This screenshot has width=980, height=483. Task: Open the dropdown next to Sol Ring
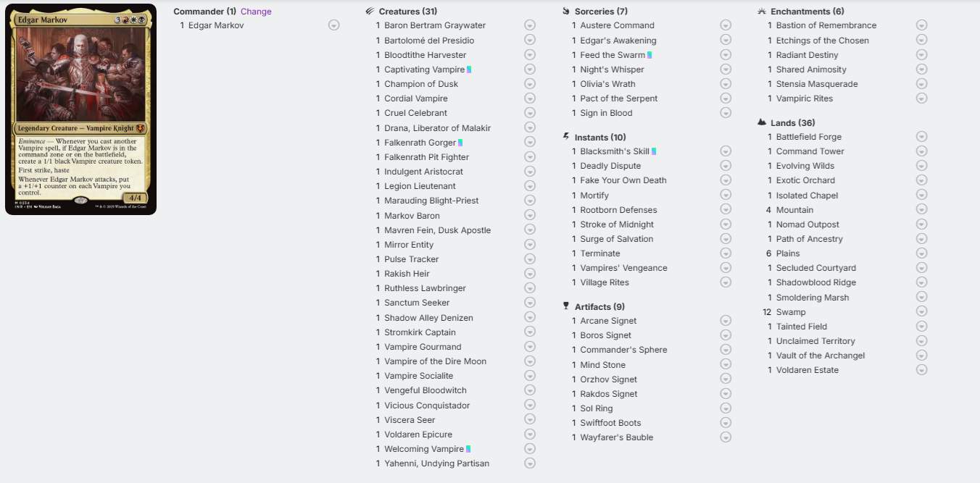pos(726,408)
